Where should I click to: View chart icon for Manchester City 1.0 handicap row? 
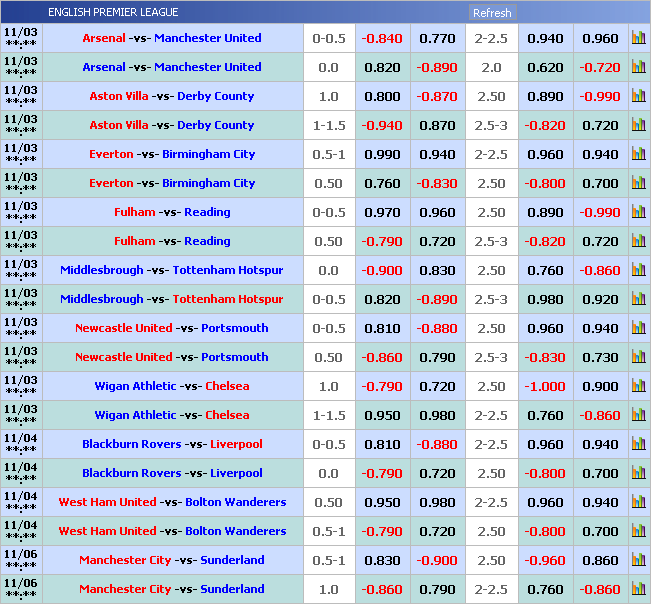pos(638,590)
